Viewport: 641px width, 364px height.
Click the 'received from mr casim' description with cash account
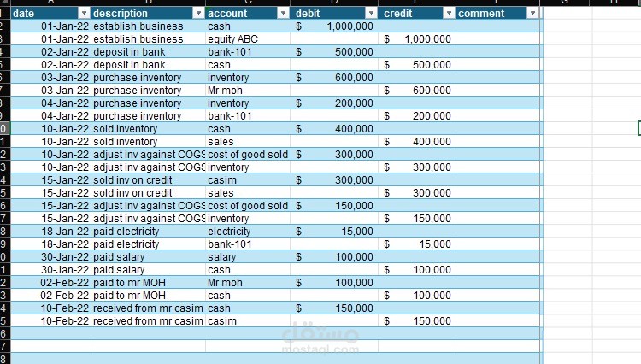(148, 308)
